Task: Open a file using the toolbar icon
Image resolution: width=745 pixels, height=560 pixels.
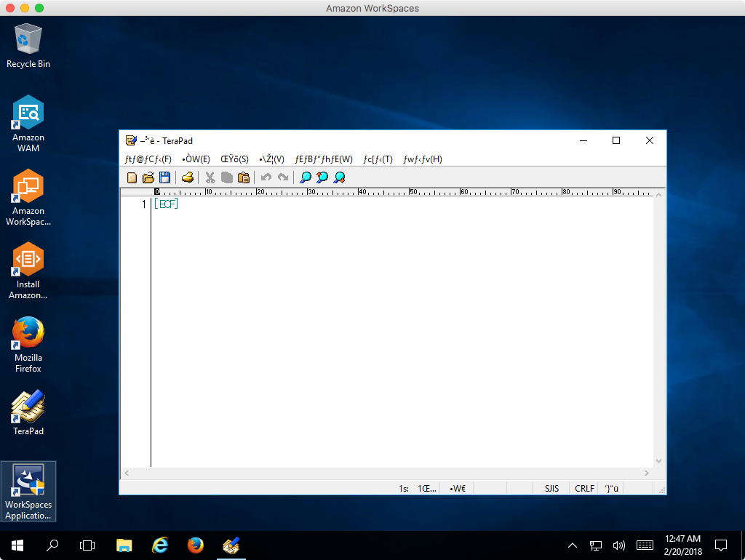Action: tap(148, 177)
